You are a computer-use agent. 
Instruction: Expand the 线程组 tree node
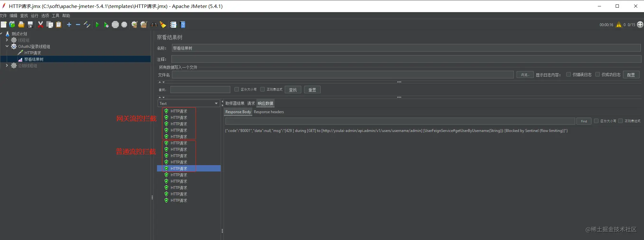(7, 40)
